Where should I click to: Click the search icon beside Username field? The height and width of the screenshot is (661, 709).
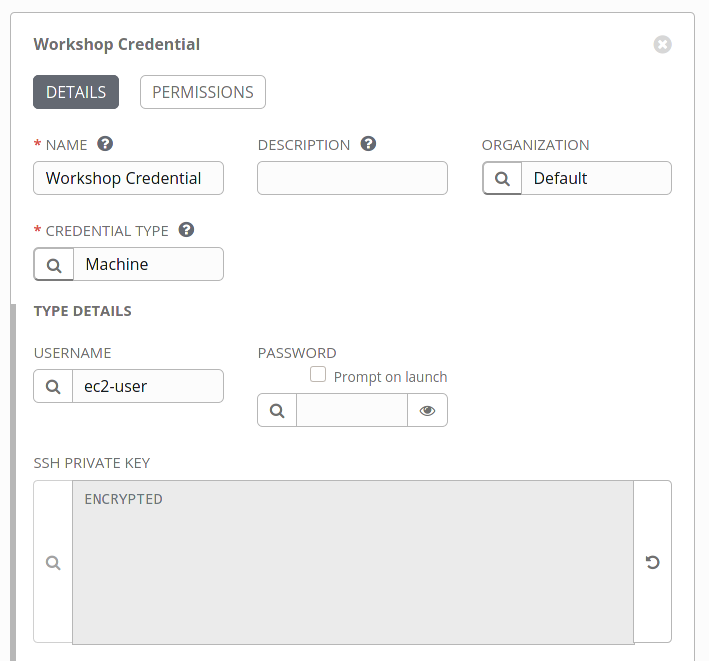click(x=53, y=386)
